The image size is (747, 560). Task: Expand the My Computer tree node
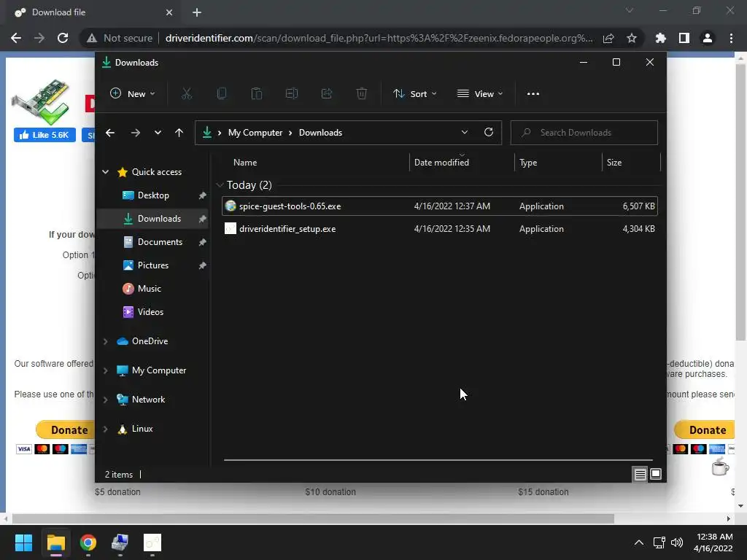point(105,370)
